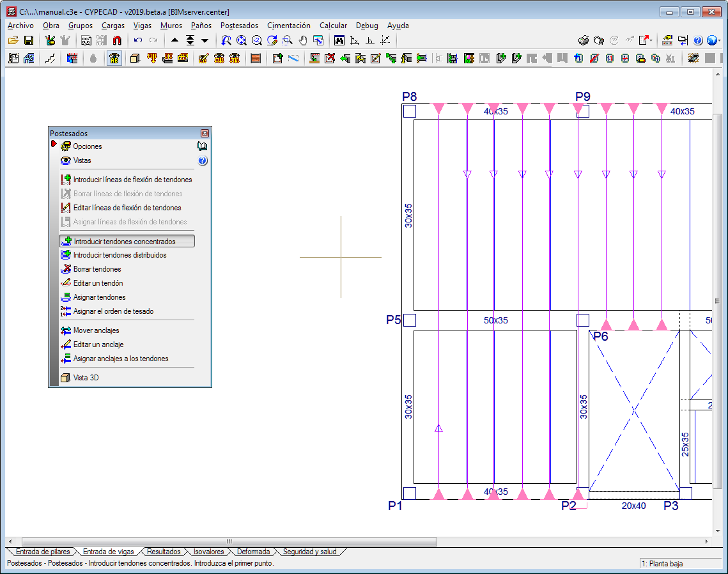Viewport: 728px width, 574px height.
Task: Click the horizontal scrollbar thumb
Action: tap(229, 541)
